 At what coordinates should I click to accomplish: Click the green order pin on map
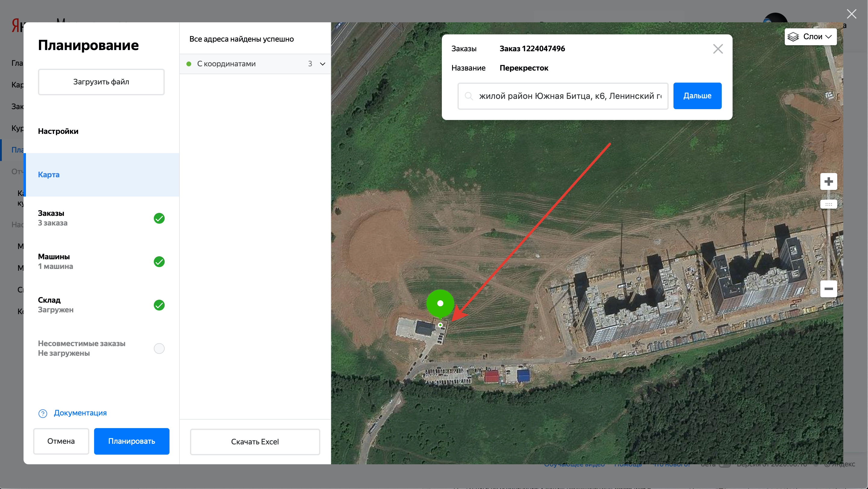point(440,303)
